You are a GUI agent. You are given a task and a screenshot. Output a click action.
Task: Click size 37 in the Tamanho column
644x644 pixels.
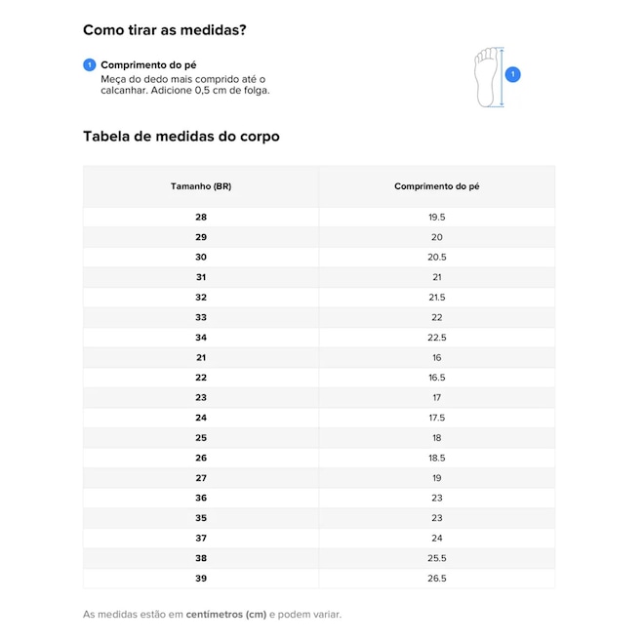pos(201,539)
